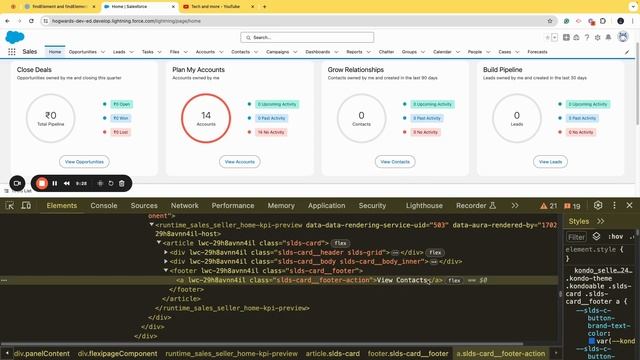Screen dimensions: 640x360
Task: Edit the navigation bar with pencil icon
Action: click(x=627, y=52)
